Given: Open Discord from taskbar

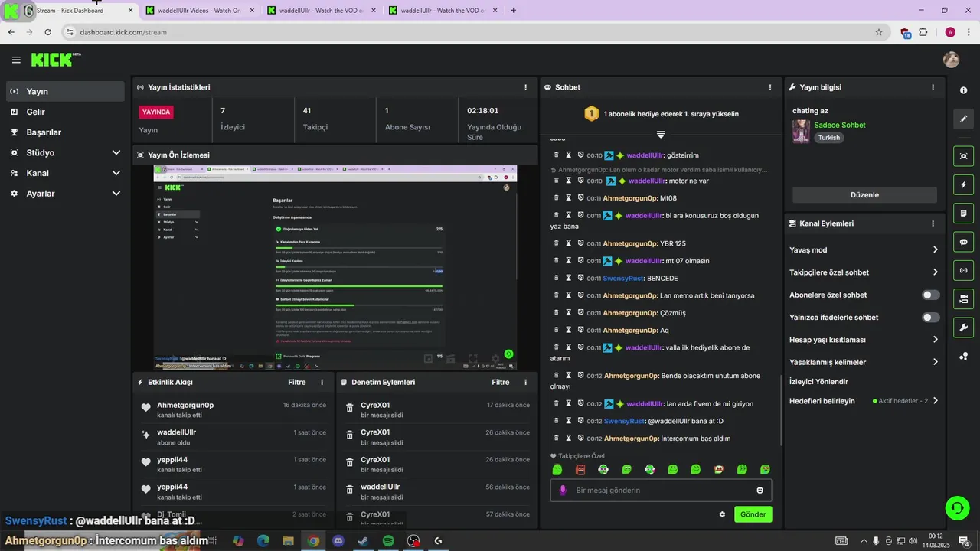Looking at the screenshot, I should 338,541.
